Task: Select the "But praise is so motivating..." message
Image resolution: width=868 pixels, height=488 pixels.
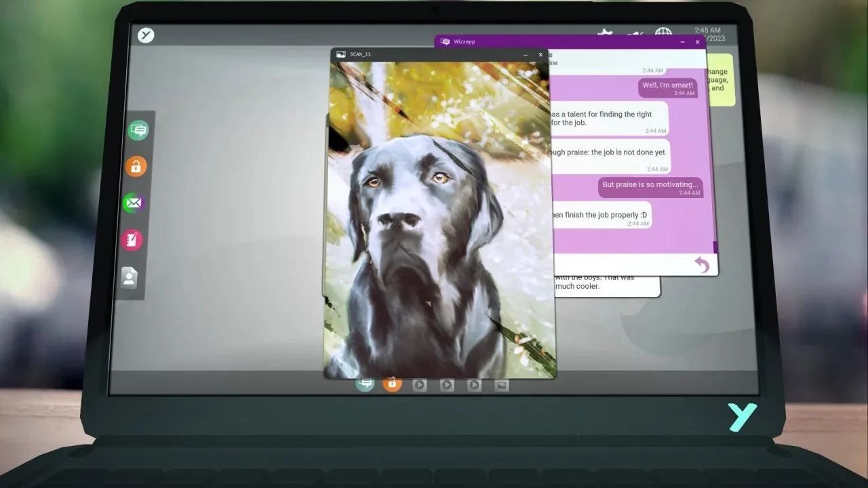Action: tap(650, 187)
